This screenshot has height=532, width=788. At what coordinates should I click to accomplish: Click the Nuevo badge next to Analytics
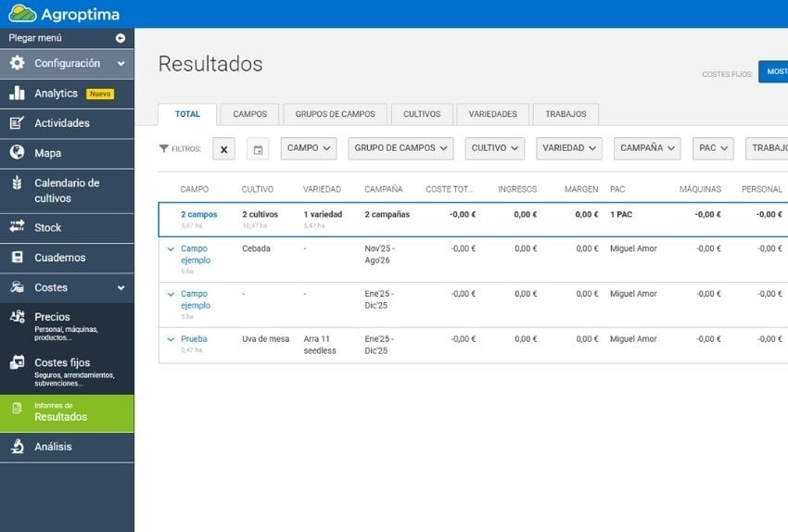[x=100, y=94]
